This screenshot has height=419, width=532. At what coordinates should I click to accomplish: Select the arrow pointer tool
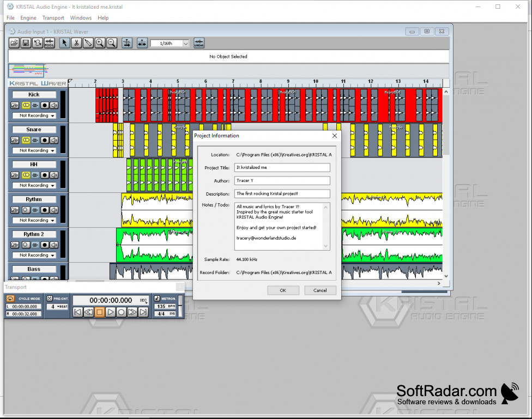pos(64,43)
